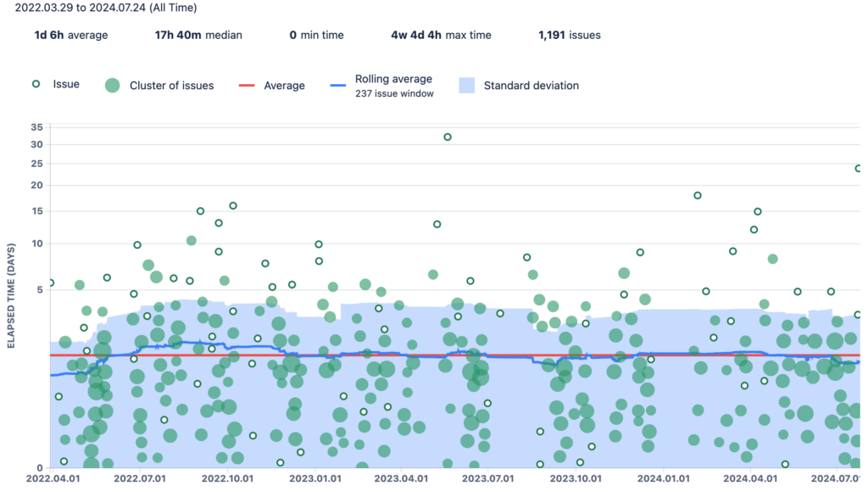This screenshot has height=492, width=868.
Task: Open the issue dot at 16 days near 2022.10.01
Action: 233,205
